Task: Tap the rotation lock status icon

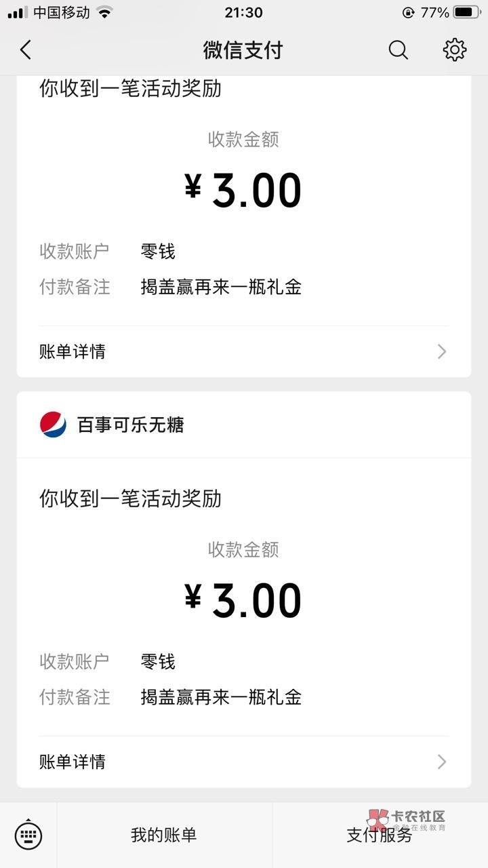Action: click(408, 12)
